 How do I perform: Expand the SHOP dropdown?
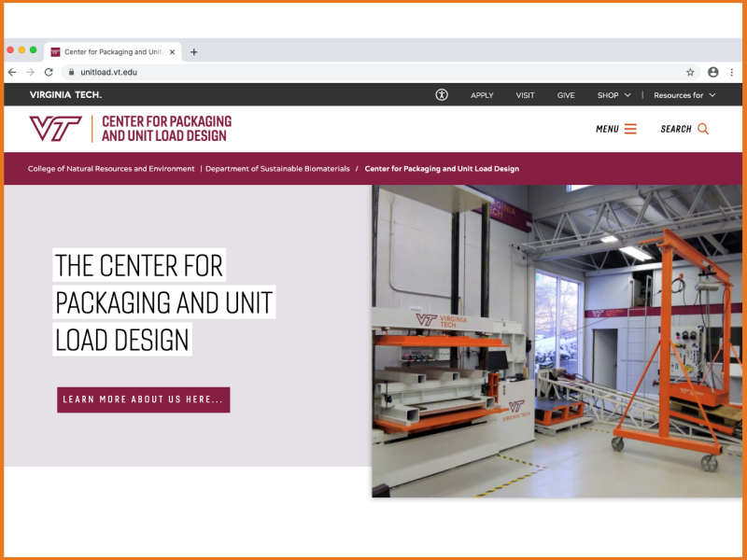[x=613, y=95]
